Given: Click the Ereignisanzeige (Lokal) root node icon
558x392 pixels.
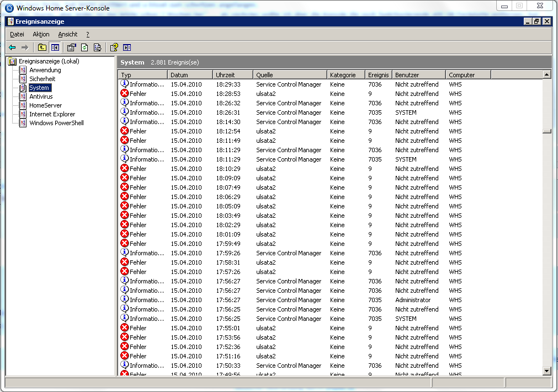Looking at the screenshot, I should pyautogui.click(x=13, y=61).
